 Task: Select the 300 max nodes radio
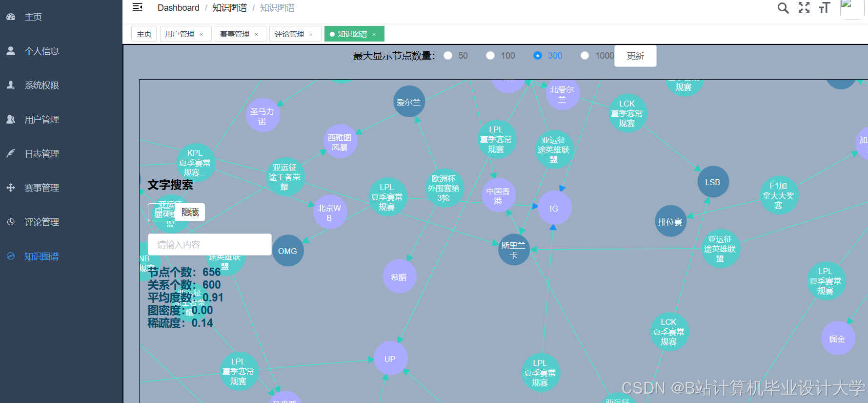538,56
